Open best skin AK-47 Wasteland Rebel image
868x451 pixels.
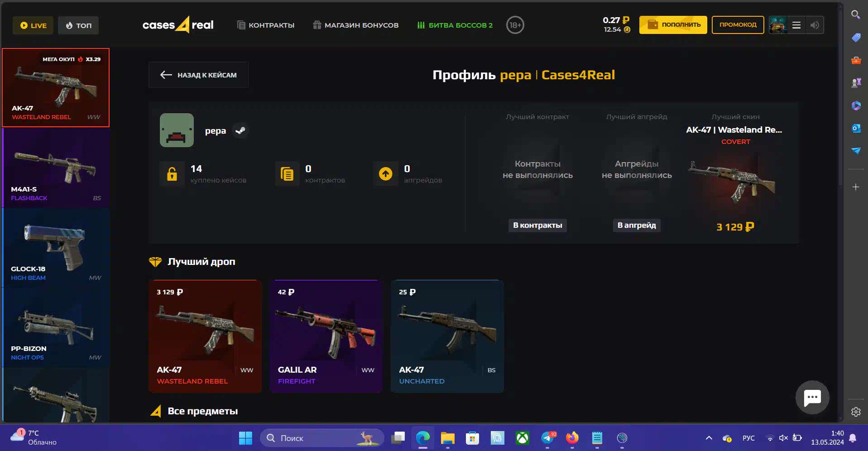tap(732, 182)
